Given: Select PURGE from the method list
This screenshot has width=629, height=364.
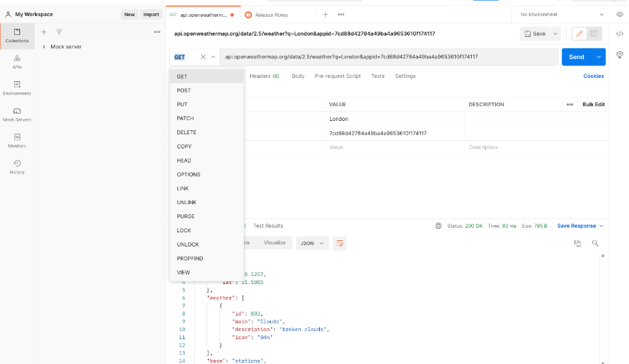Looking at the screenshot, I should pyautogui.click(x=206, y=216).
